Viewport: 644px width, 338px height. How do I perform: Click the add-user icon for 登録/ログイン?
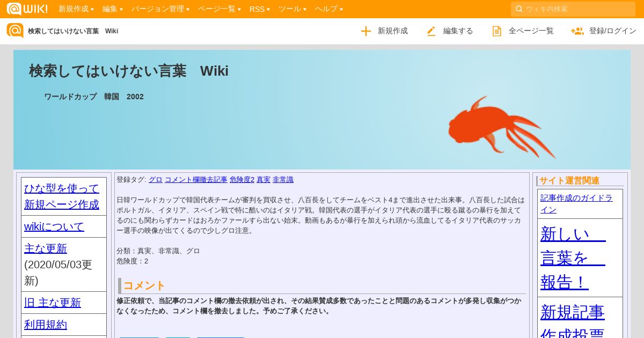click(x=577, y=31)
